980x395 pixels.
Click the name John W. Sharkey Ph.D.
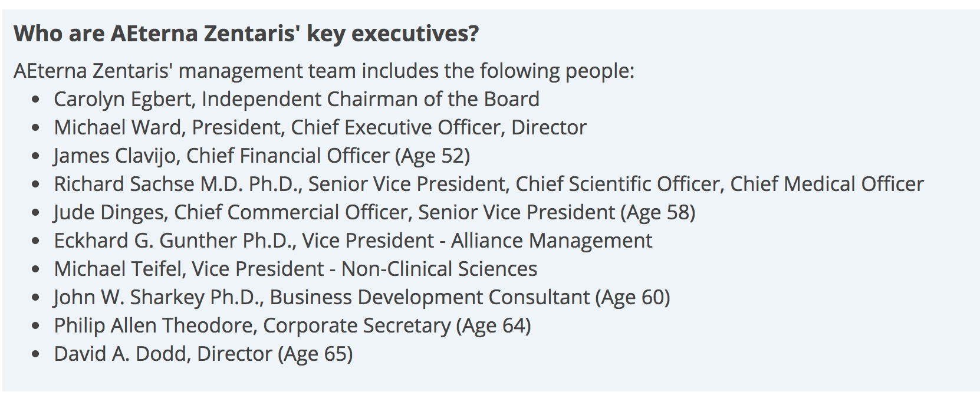pos(157,297)
